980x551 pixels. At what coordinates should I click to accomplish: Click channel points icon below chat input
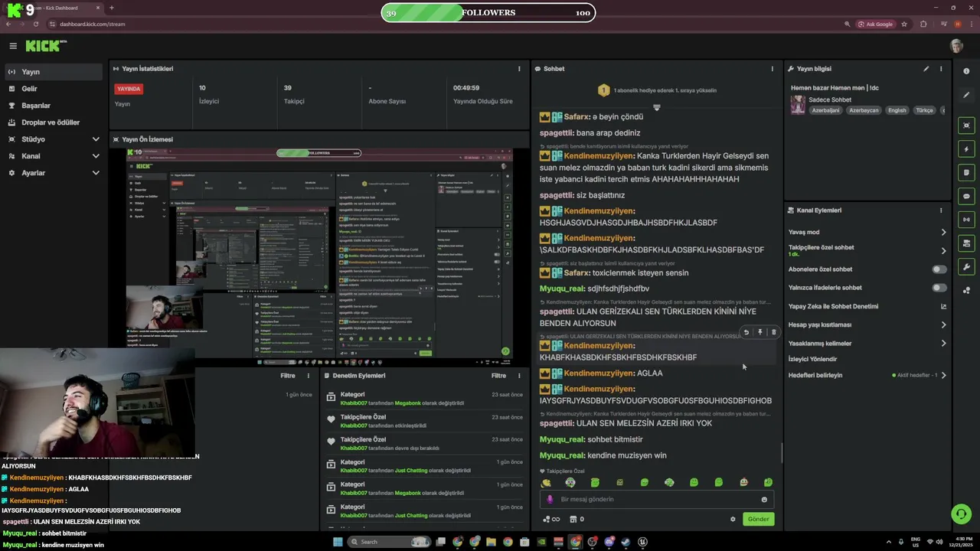(550, 519)
